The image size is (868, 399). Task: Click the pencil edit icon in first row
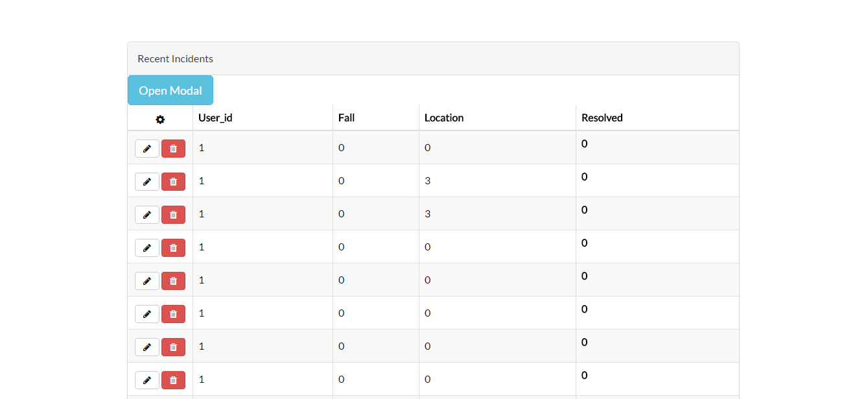tap(147, 149)
